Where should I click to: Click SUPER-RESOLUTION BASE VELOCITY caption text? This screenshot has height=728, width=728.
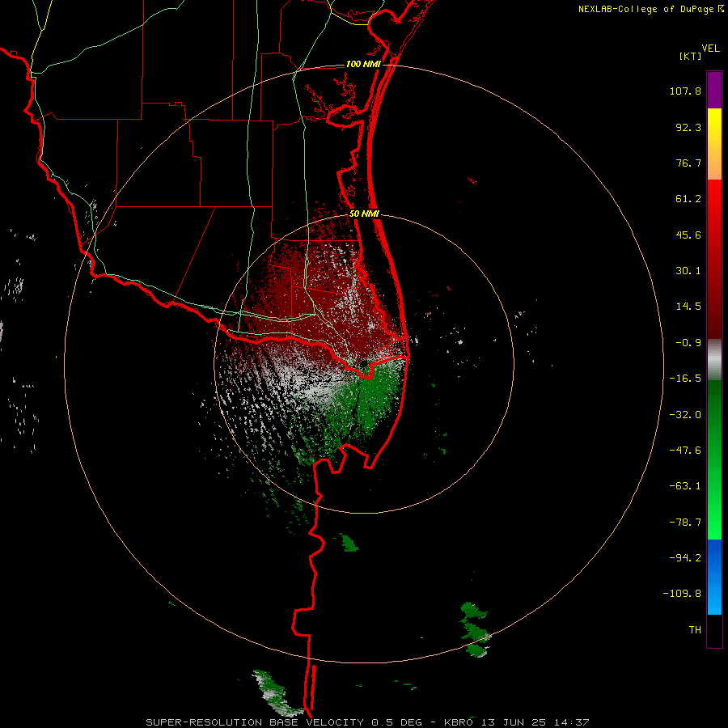click(255, 722)
